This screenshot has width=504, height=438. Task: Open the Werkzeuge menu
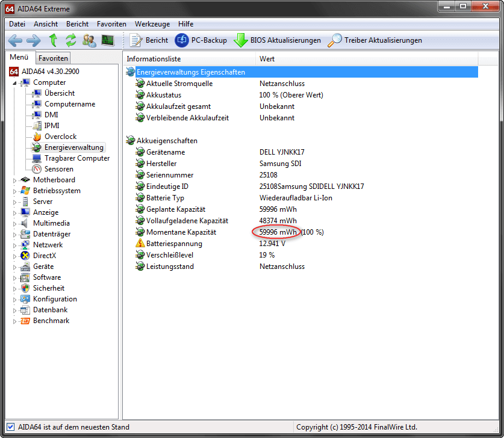152,24
